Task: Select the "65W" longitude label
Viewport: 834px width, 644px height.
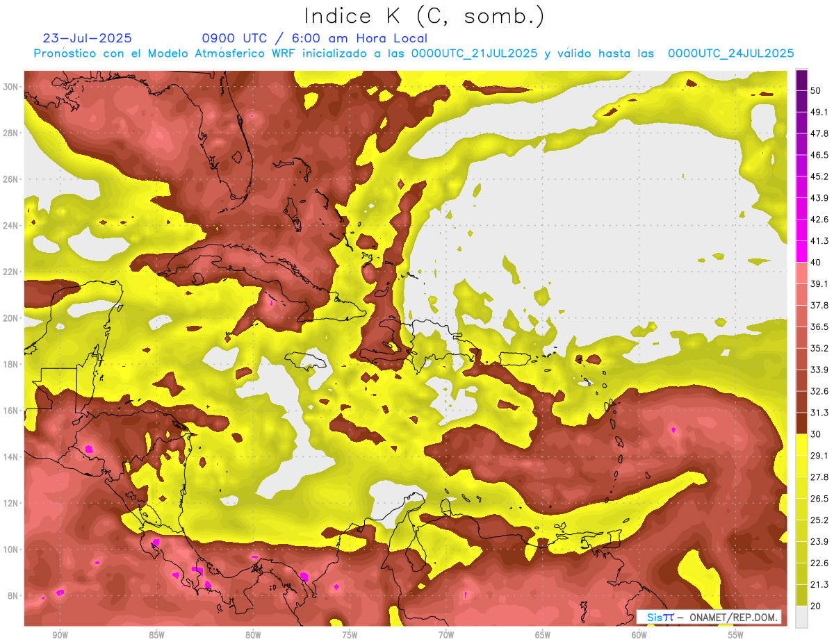Action: tap(543, 635)
